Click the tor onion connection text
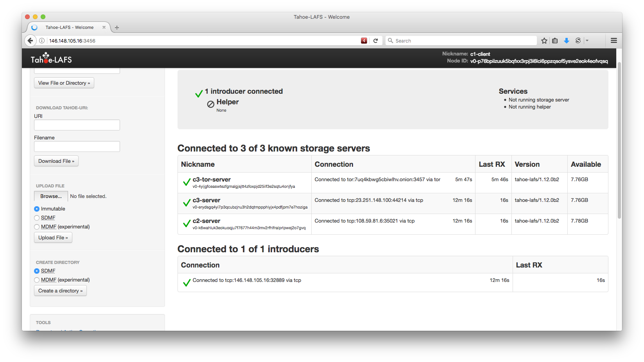Viewport: 644px width, 362px height. pyautogui.click(x=377, y=180)
